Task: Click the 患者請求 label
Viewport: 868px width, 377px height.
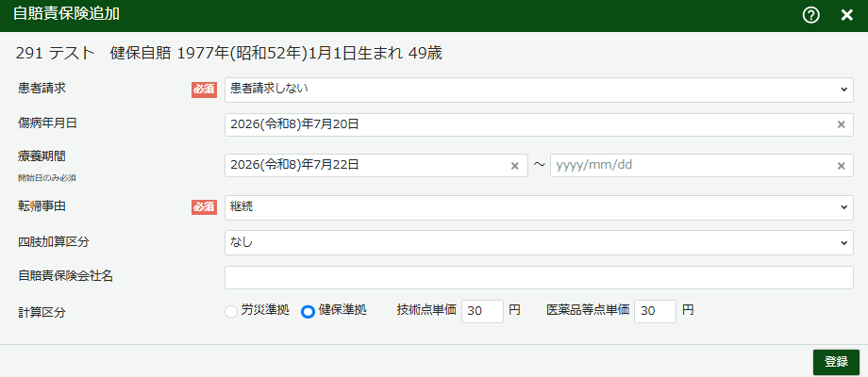Action: (42, 88)
